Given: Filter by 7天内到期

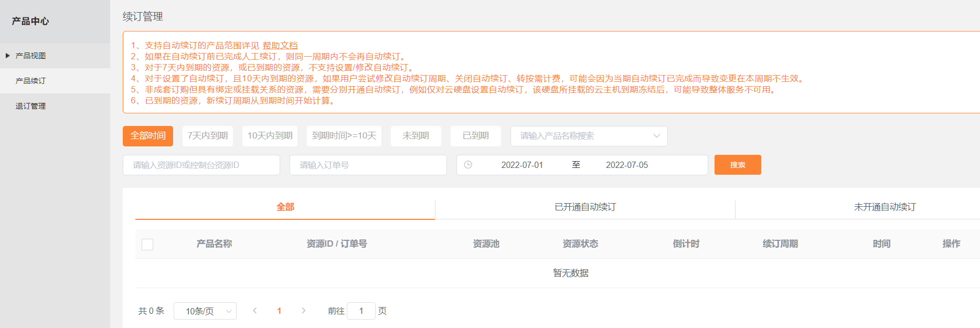Looking at the screenshot, I should [x=207, y=136].
